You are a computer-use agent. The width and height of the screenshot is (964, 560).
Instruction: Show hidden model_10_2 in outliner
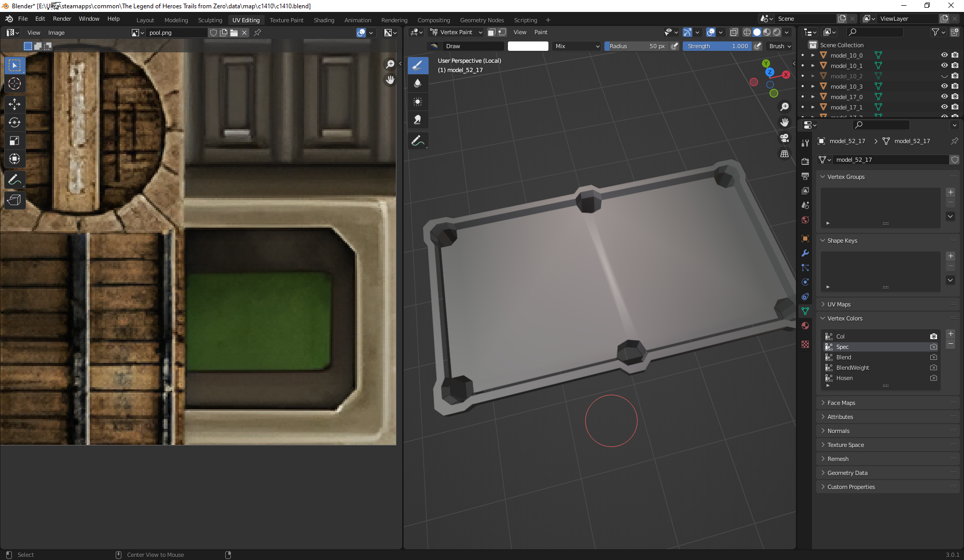[x=944, y=76]
